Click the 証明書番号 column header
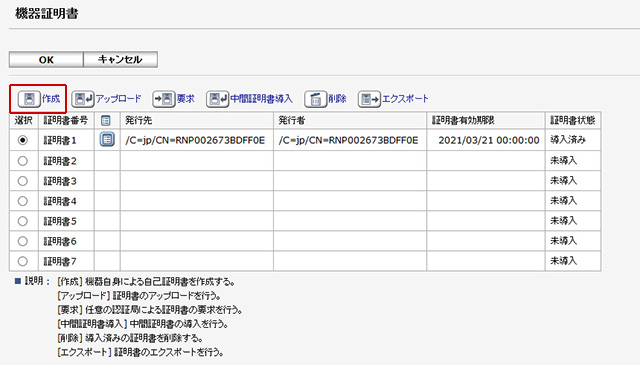Image resolution: width=640 pixels, height=365 pixels. point(66,120)
